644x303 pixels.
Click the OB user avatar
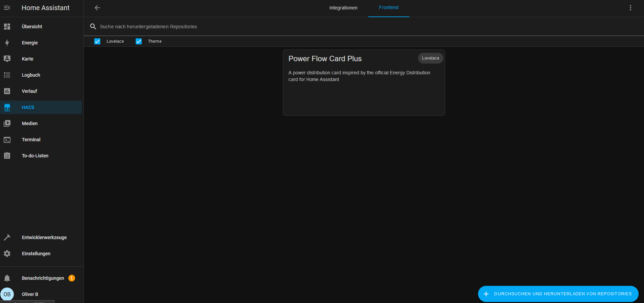(7, 294)
